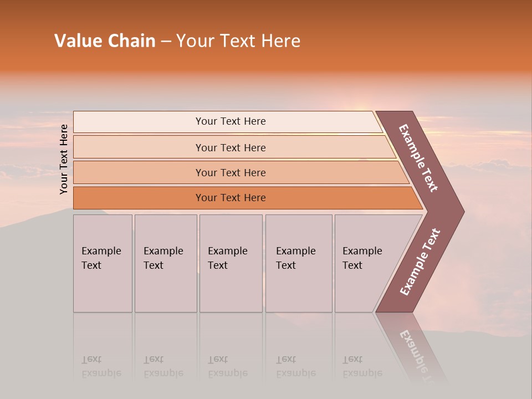532x399 pixels.
Task: Select the second Your Text Here bar
Action: pos(234,147)
